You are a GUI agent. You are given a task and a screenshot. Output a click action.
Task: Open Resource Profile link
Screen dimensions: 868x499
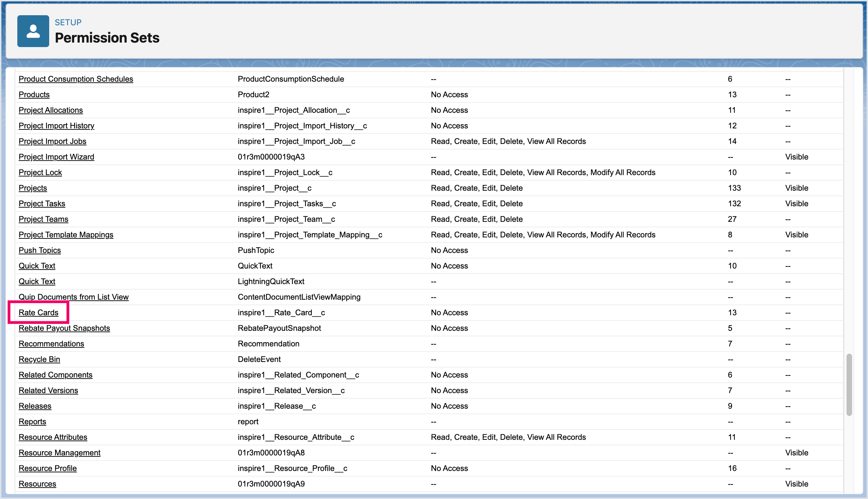(48, 468)
